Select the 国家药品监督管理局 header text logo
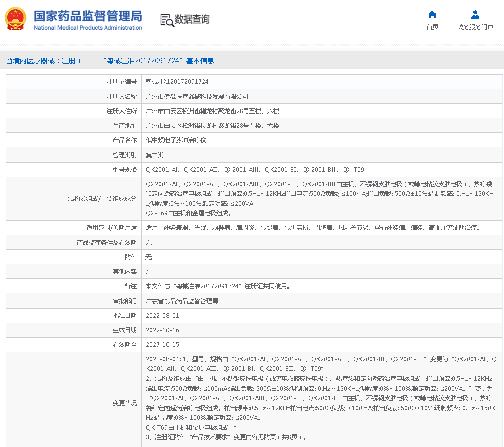 (90, 17)
